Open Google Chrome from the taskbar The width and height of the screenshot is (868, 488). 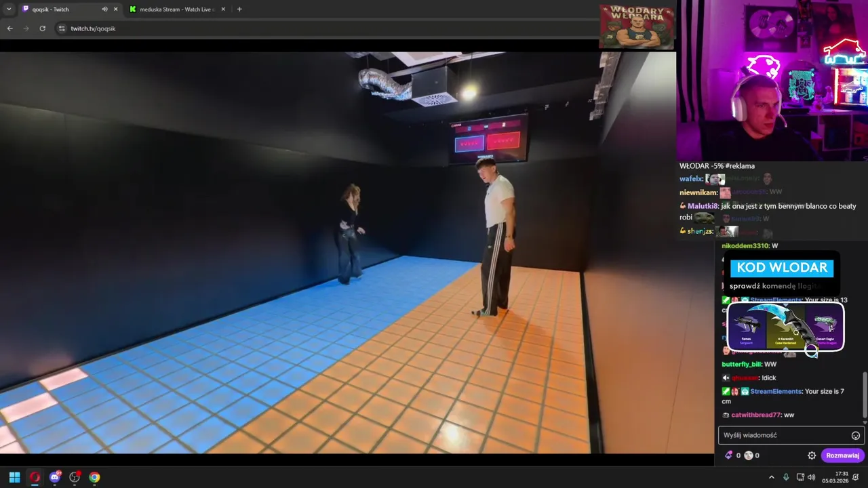94,477
